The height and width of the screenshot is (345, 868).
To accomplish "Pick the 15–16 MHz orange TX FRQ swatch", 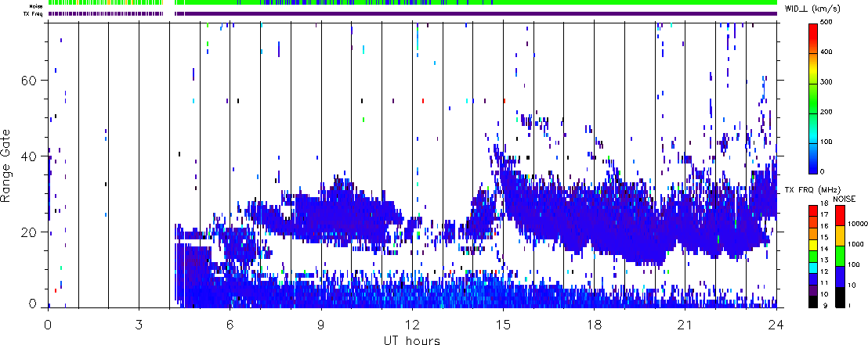I will [x=813, y=234].
